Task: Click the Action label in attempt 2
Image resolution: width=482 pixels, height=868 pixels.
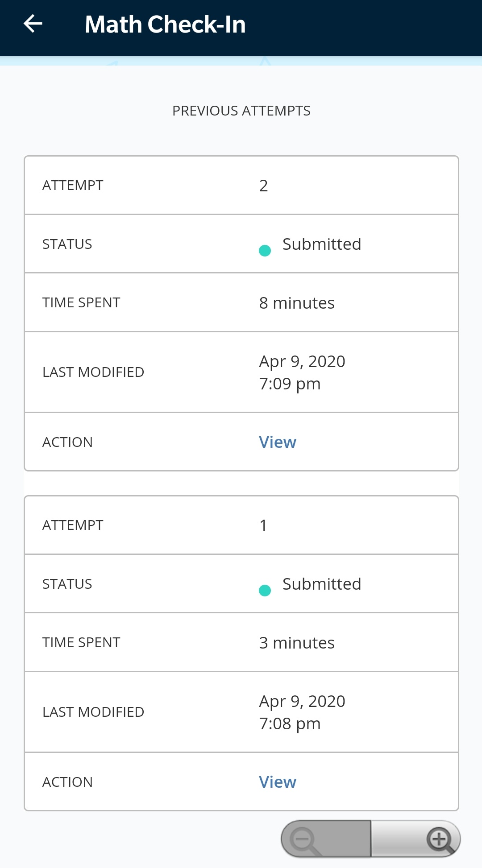Action: (x=67, y=442)
